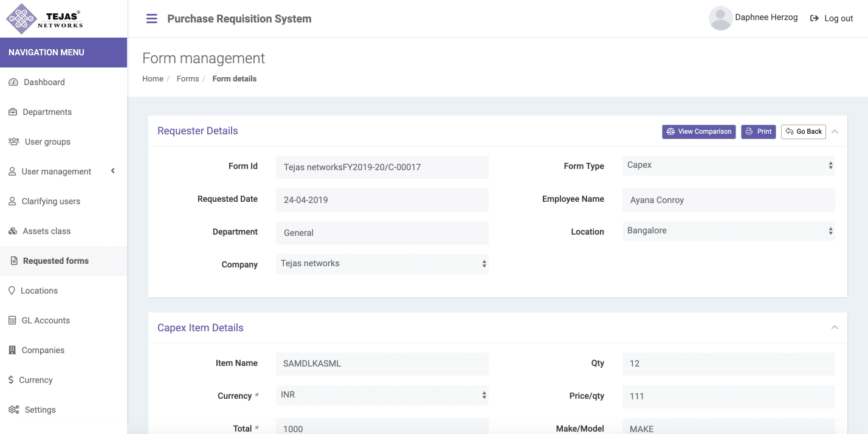Click the Departments briefcase icon
The image size is (868, 434).
[x=13, y=112]
